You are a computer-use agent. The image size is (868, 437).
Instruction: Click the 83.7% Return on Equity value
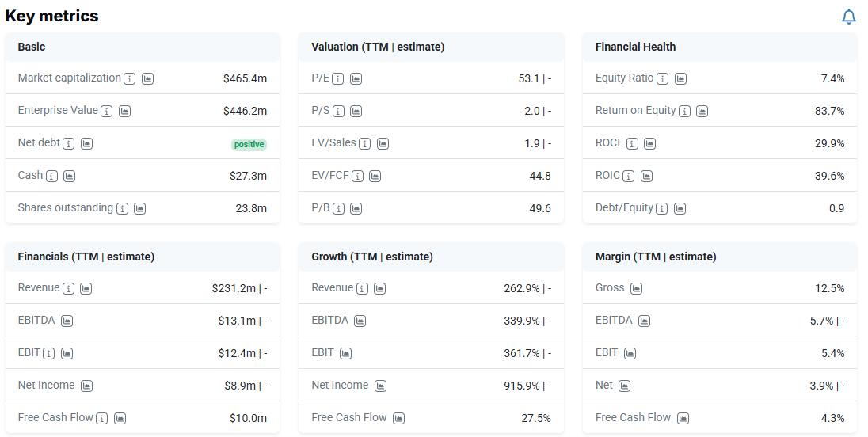[830, 111]
